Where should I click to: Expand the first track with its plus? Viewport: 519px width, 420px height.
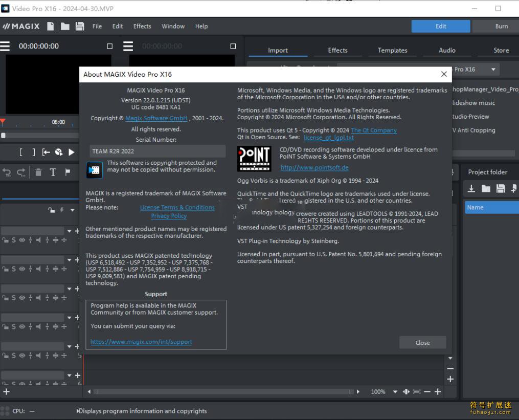77,231
